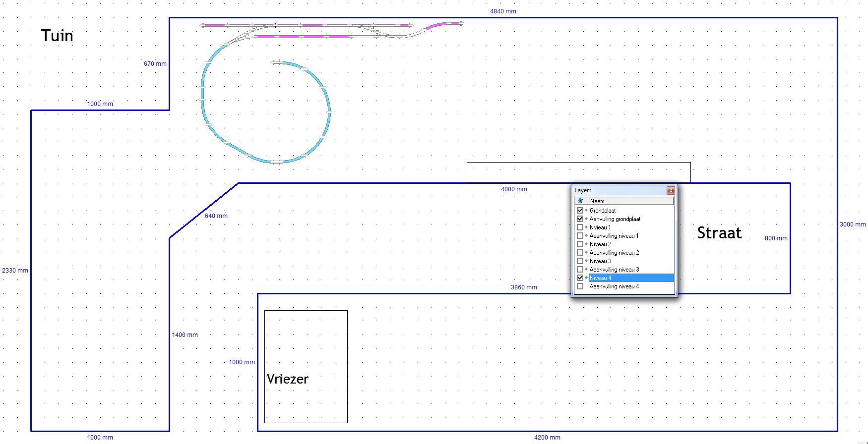Viewport: 868px width, 444px height.
Task: Check the Aanvulling niveau 4 checkbox
Action: pyautogui.click(x=580, y=286)
